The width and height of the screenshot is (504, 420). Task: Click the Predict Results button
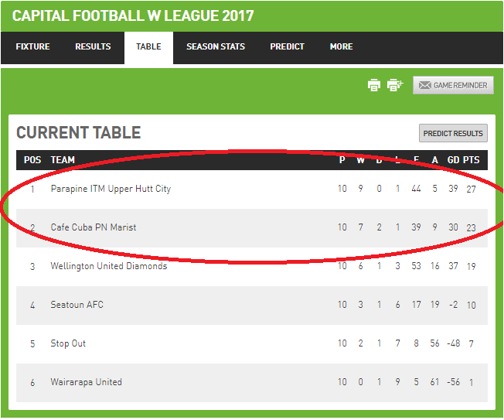tap(453, 133)
